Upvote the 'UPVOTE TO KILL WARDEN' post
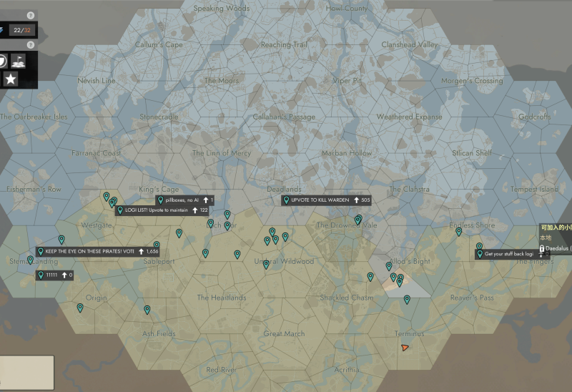The image size is (572, 392). pos(357,200)
